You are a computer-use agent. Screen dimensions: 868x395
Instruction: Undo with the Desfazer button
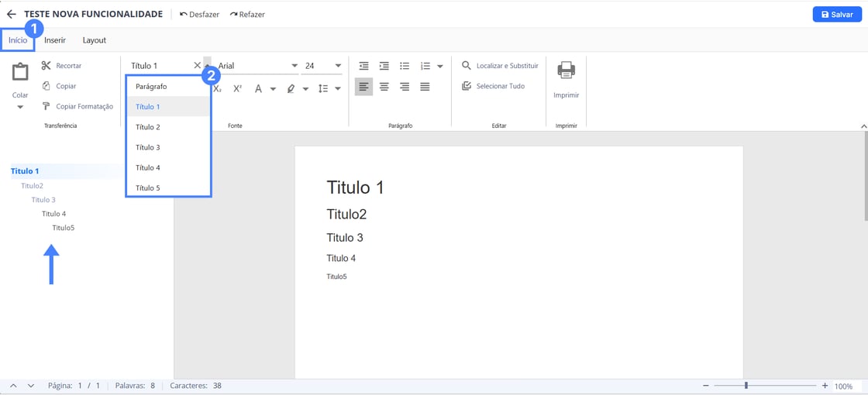point(199,15)
